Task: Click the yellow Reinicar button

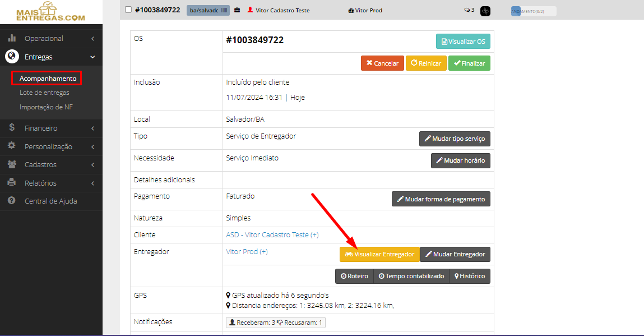Action: click(426, 63)
